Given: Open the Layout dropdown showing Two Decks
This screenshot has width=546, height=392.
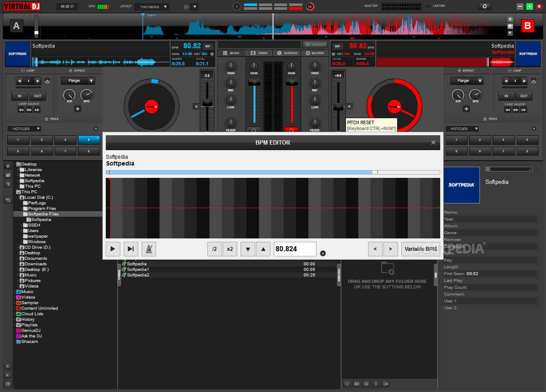Looking at the screenshot, I should (x=152, y=7).
